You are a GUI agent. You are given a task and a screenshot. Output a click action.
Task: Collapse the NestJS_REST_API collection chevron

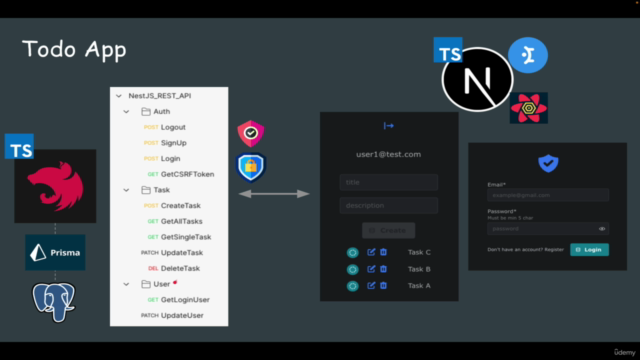click(119, 96)
